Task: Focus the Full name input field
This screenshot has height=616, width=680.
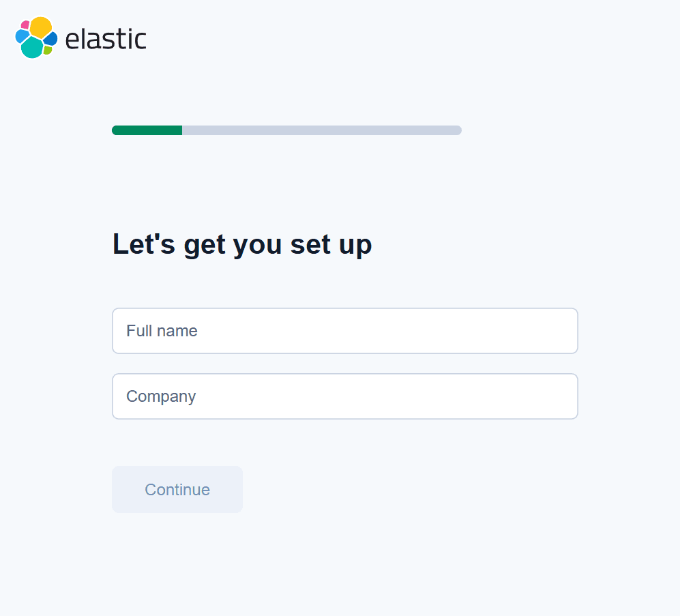Action: coord(344,331)
